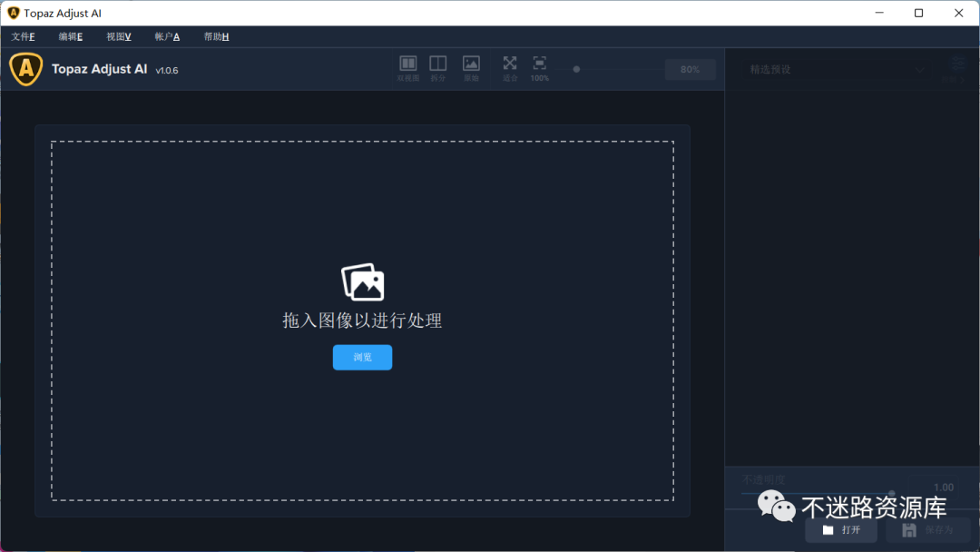Open the 帐户 (Account) menu

pyautogui.click(x=167, y=37)
